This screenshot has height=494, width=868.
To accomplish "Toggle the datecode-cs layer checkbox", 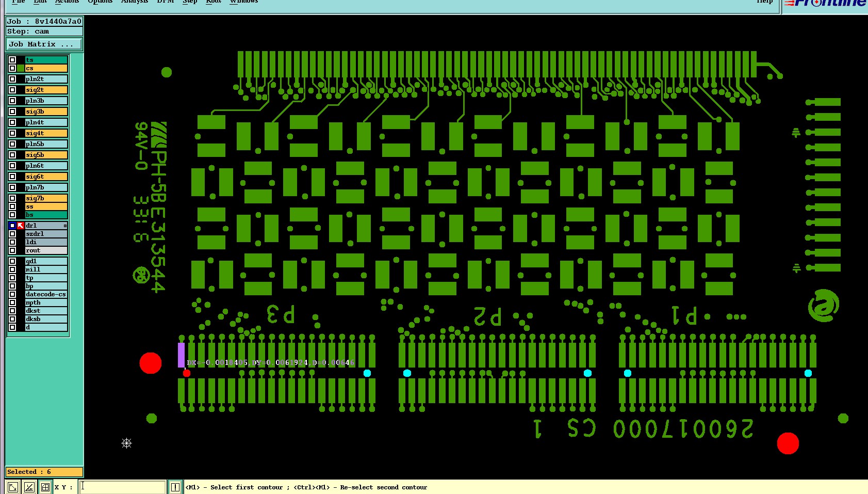I will pos(12,294).
